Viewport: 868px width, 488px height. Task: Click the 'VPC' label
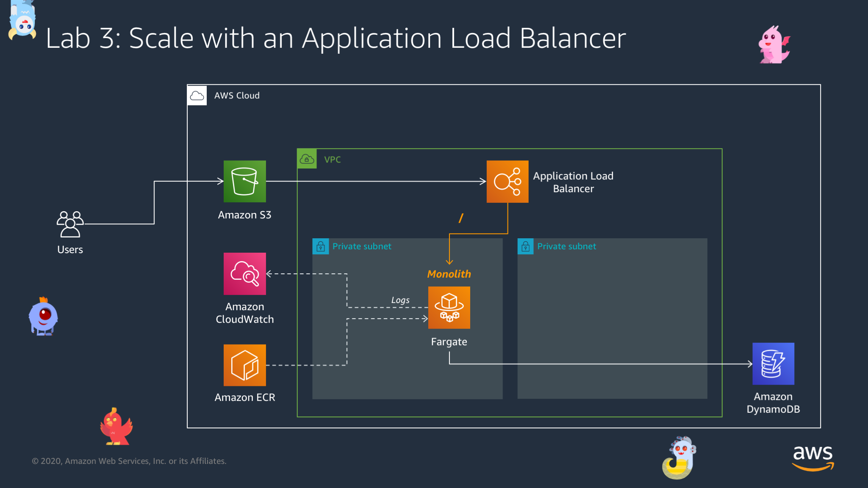[x=333, y=160]
